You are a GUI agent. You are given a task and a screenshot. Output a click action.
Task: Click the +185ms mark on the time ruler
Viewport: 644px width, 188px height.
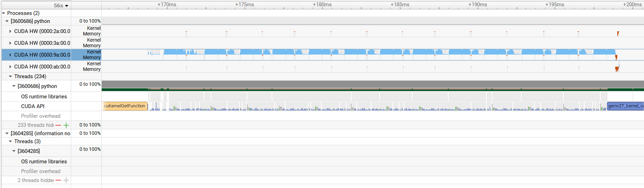(x=400, y=5)
